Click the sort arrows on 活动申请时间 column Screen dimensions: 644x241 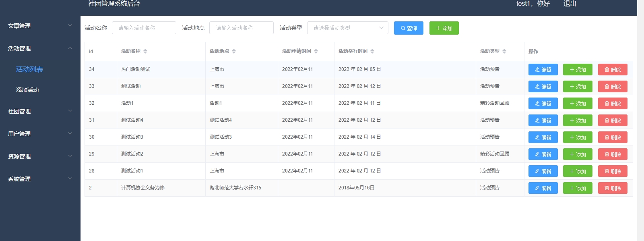point(316,51)
